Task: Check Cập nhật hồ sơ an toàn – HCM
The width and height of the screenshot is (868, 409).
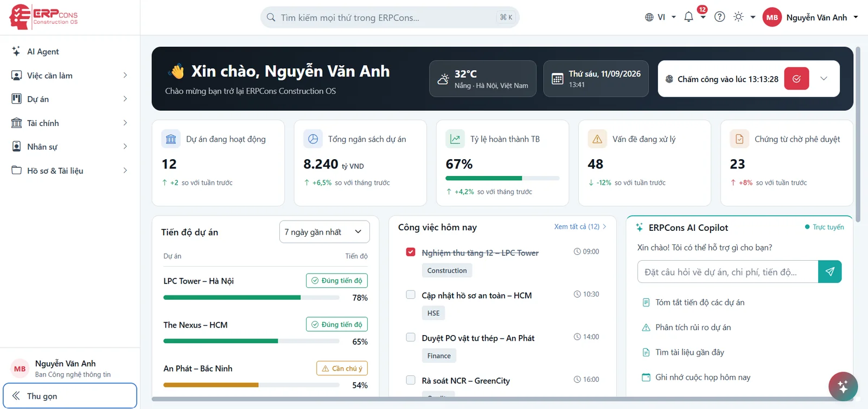Action: point(411,294)
